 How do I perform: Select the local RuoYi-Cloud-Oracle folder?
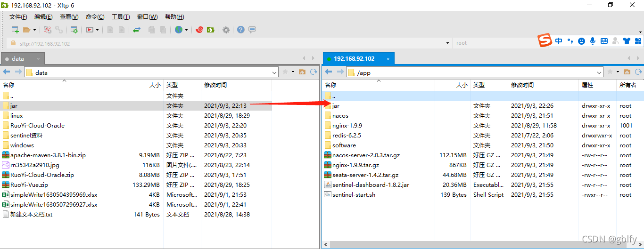(x=37, y=126)
